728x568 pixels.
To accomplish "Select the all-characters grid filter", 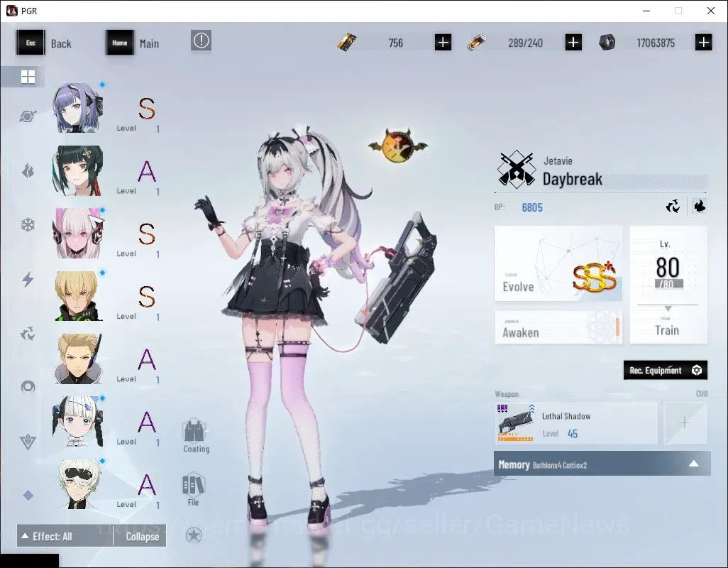I will tap(28, 77).
